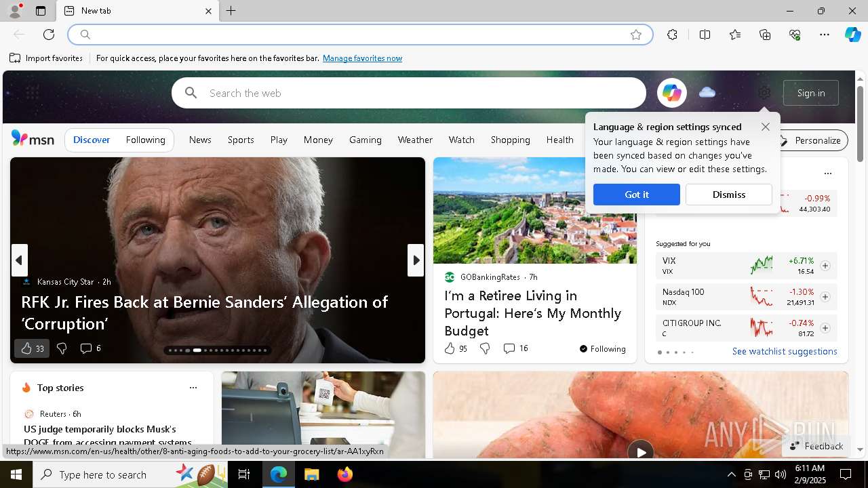Open the Personalize button
This screenshot has width=868, height=488.
[810, 140]
